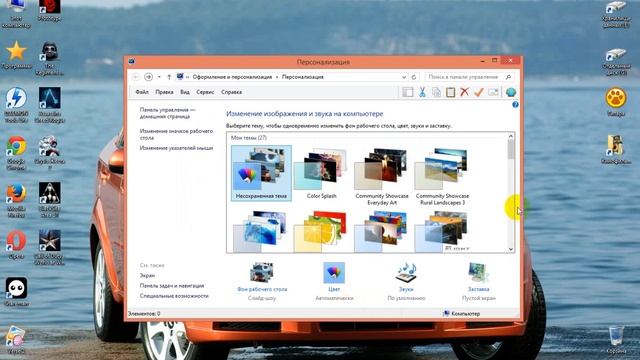Open the Сервис menu

coord(205,92)
